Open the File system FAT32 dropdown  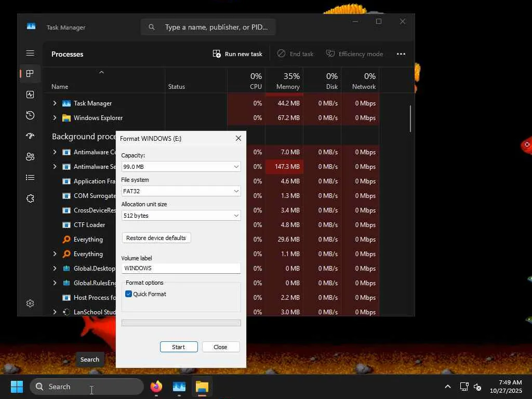point(181,191)
